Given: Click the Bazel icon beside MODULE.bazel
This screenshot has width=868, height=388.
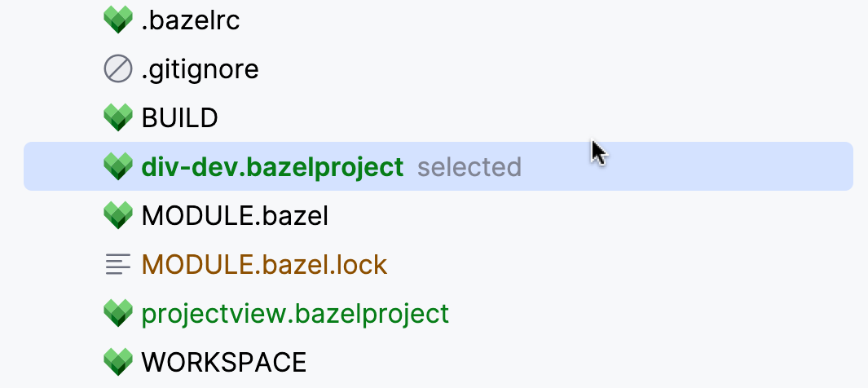Looking at the screenshot, I should [x=118, y=215].
